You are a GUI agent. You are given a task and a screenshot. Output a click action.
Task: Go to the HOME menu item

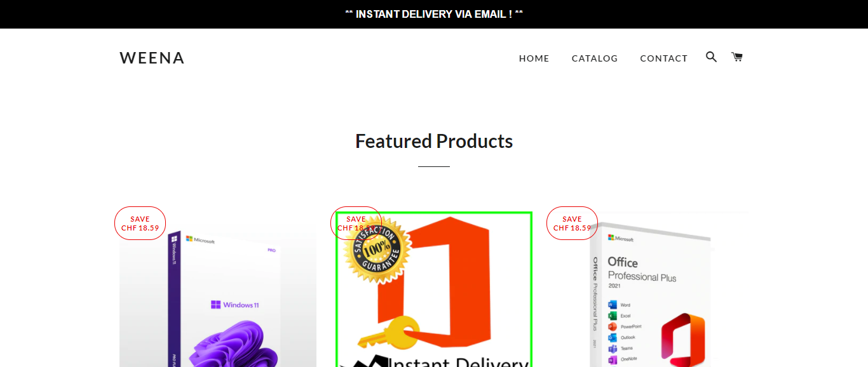(534, 58)
